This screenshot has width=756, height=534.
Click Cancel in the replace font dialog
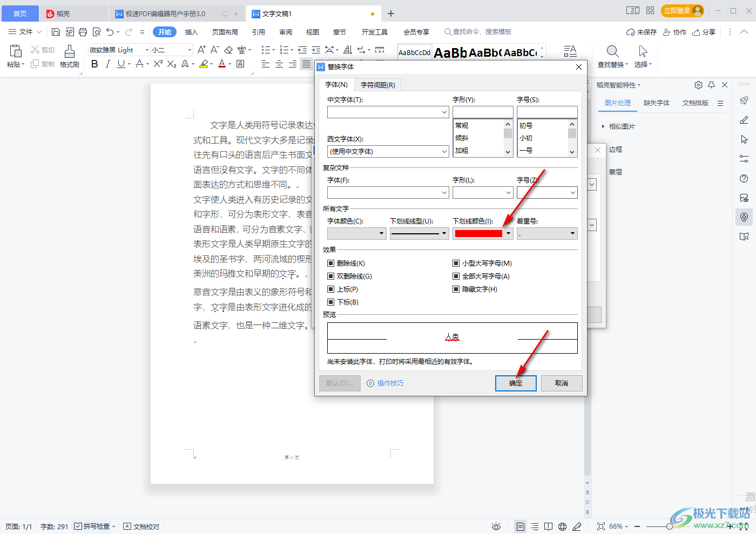(x=562, y=383)
